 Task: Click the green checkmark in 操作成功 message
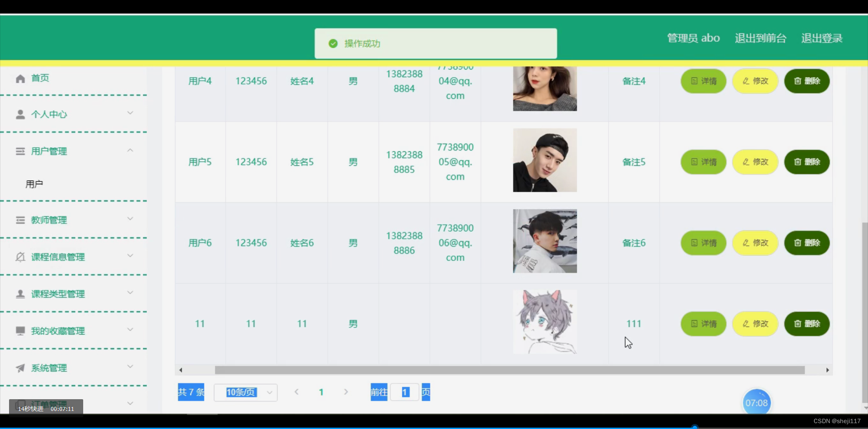tap(333, 43)
